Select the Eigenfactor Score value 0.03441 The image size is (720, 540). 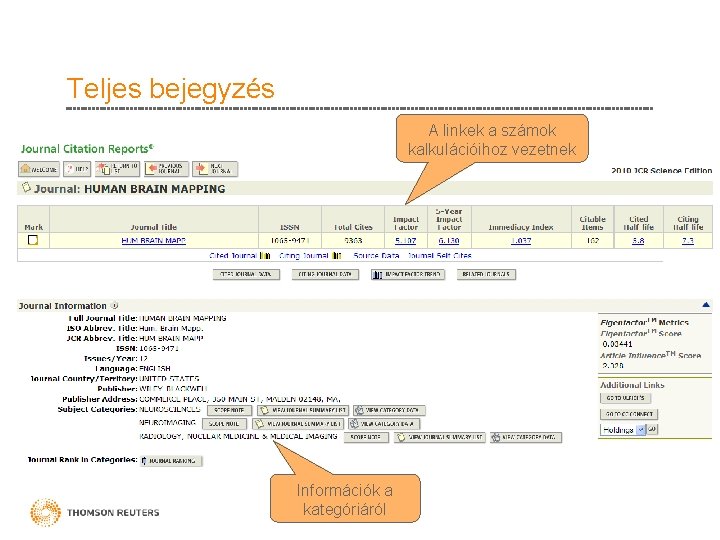pyautogui.click(x=617, y=344)
